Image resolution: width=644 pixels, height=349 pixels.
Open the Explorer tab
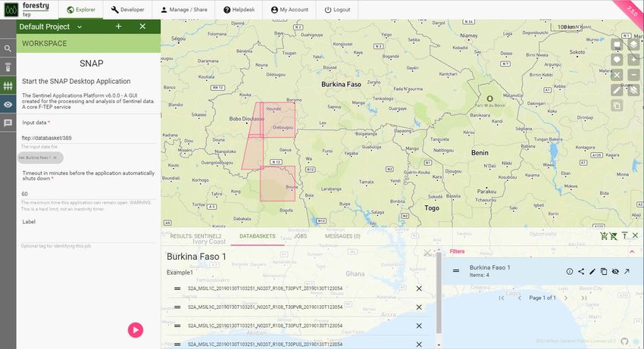pos(81,9)
